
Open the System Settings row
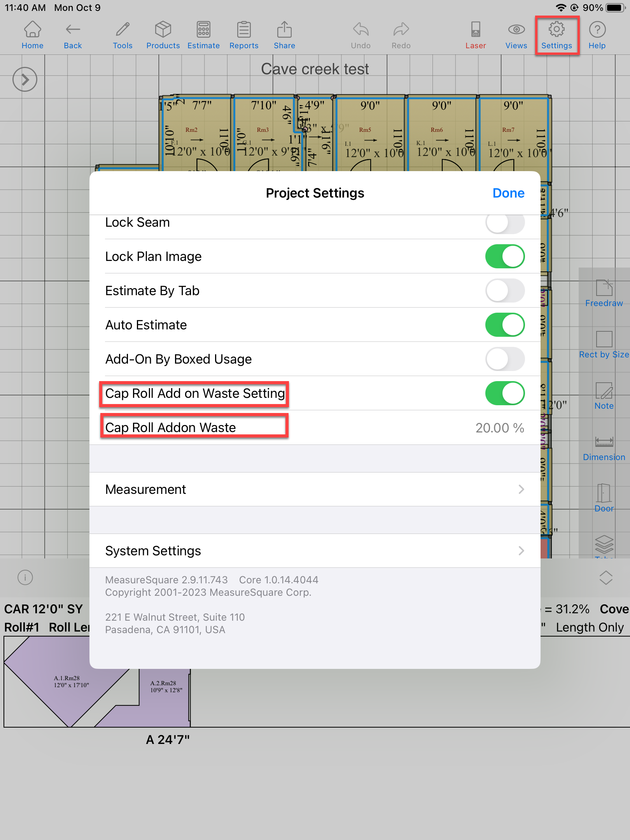(x=315, y=551)
